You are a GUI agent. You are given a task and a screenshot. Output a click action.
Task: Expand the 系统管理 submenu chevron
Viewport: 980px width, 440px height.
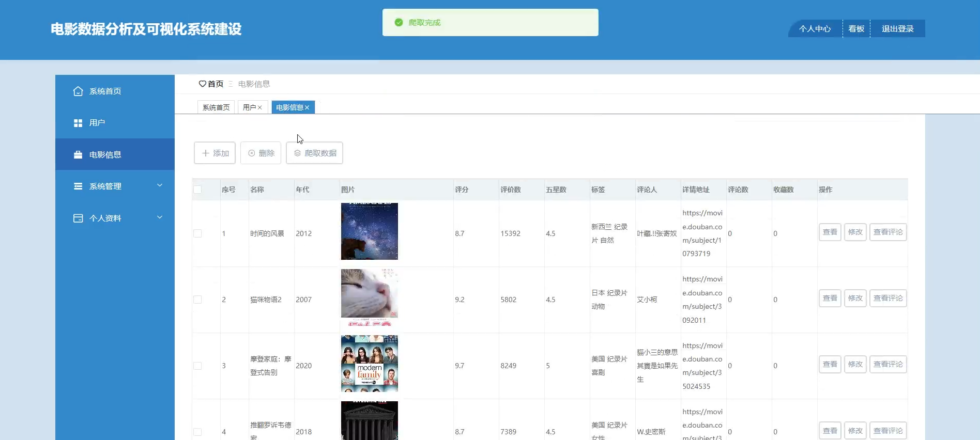pyautogui.click(x=160, y=185)
